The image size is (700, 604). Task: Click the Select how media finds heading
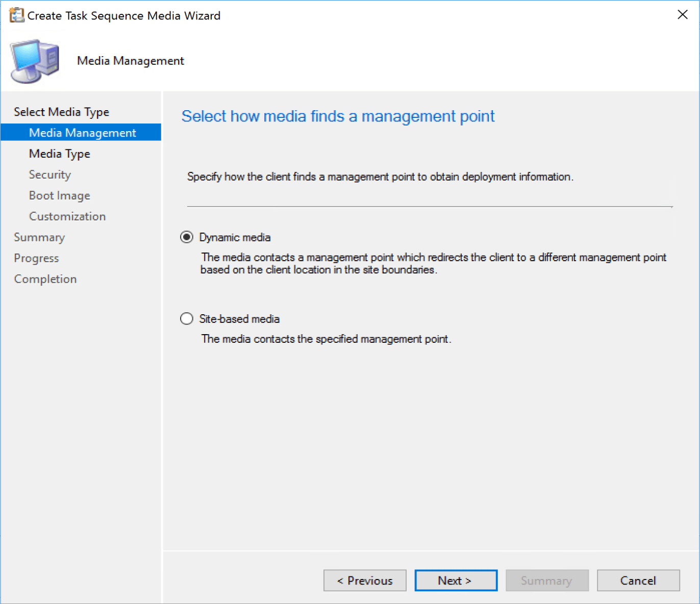pos(338,116)
